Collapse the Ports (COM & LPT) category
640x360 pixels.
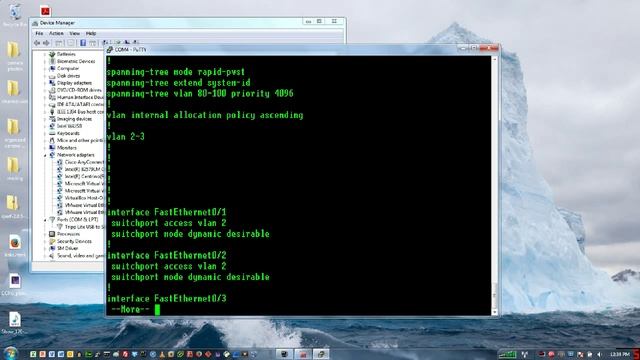45,220
